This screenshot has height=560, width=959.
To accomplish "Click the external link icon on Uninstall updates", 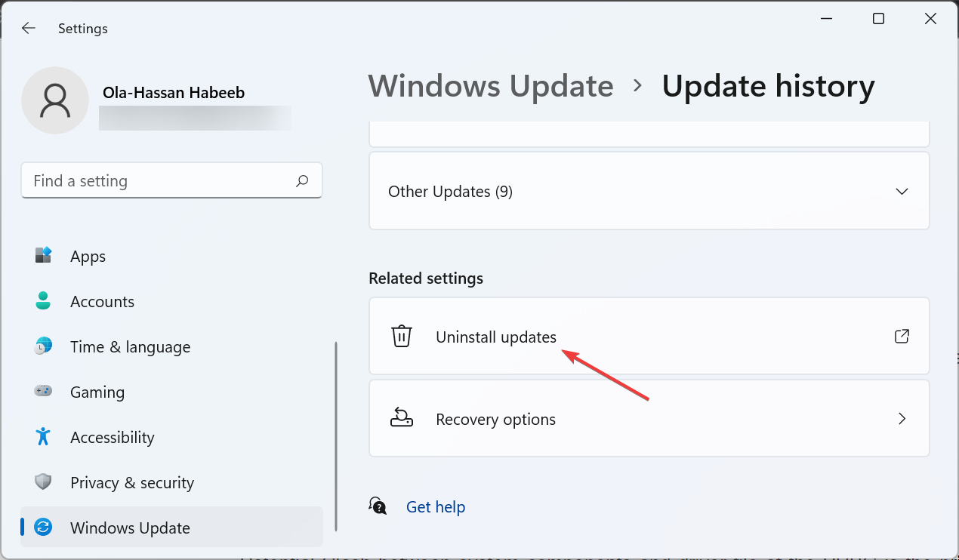I will pos(902,336).
